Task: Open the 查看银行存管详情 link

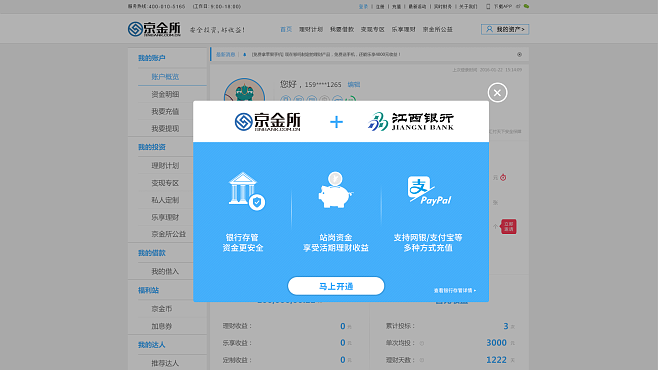Action: coord(455,290)
